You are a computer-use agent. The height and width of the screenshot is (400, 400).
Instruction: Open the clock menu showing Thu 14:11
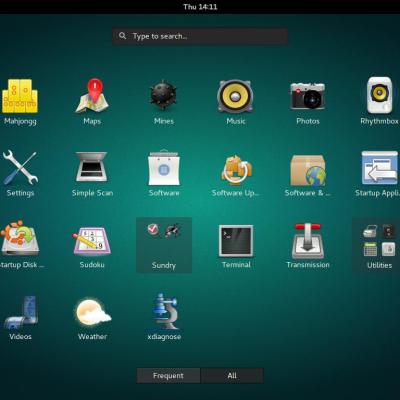click(x=200, y=7)
